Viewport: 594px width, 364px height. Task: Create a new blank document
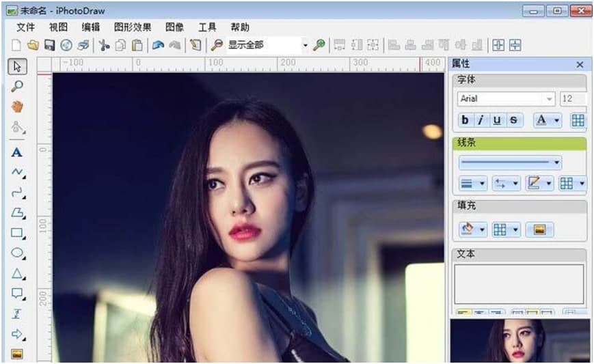[16, 45]
